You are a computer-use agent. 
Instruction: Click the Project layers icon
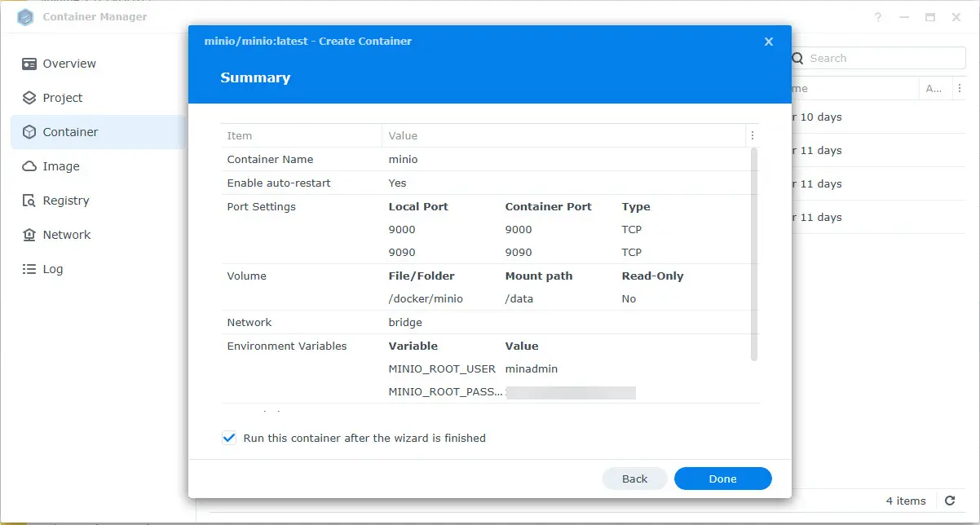tap(29, 98)
